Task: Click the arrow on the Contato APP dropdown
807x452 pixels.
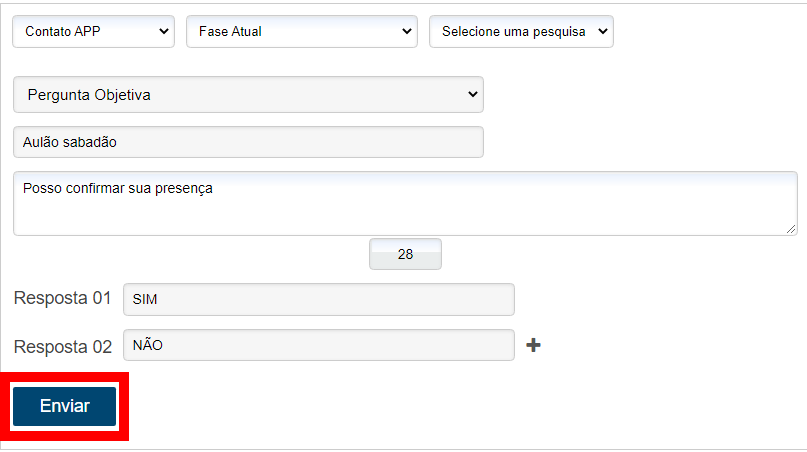Action: click(x=164, y=31)
